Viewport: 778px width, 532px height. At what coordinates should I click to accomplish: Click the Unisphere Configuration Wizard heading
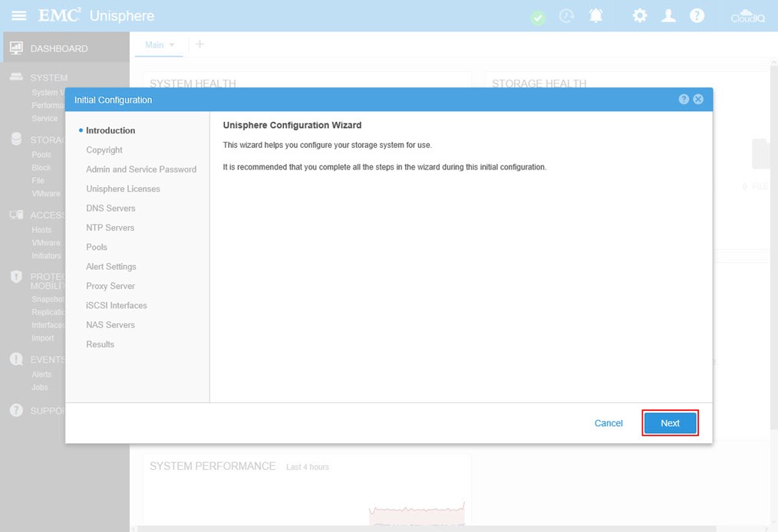pyautogui.click(x=292, y=125)
